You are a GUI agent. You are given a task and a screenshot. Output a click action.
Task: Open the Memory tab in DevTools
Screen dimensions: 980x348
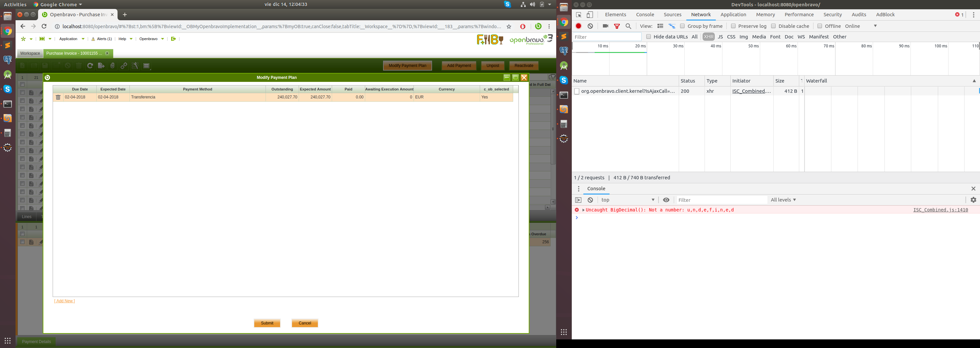coord(765,15)
